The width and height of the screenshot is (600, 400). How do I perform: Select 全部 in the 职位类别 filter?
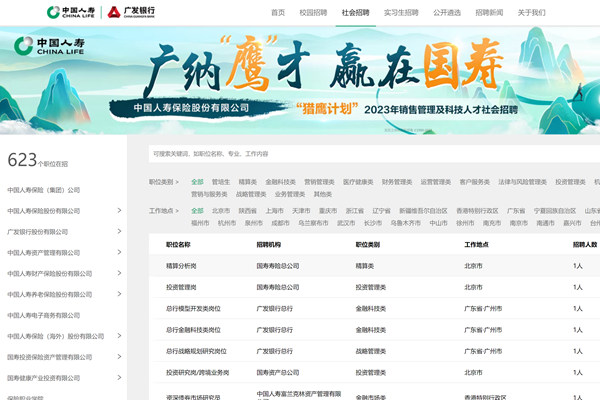click(x=197, y=182)
